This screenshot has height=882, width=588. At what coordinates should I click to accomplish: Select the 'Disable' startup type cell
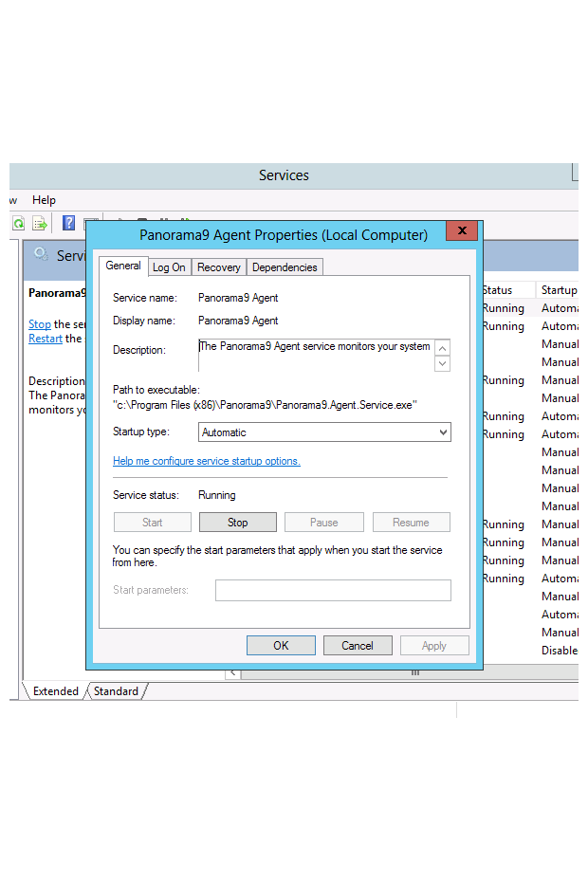click(560, 651)
